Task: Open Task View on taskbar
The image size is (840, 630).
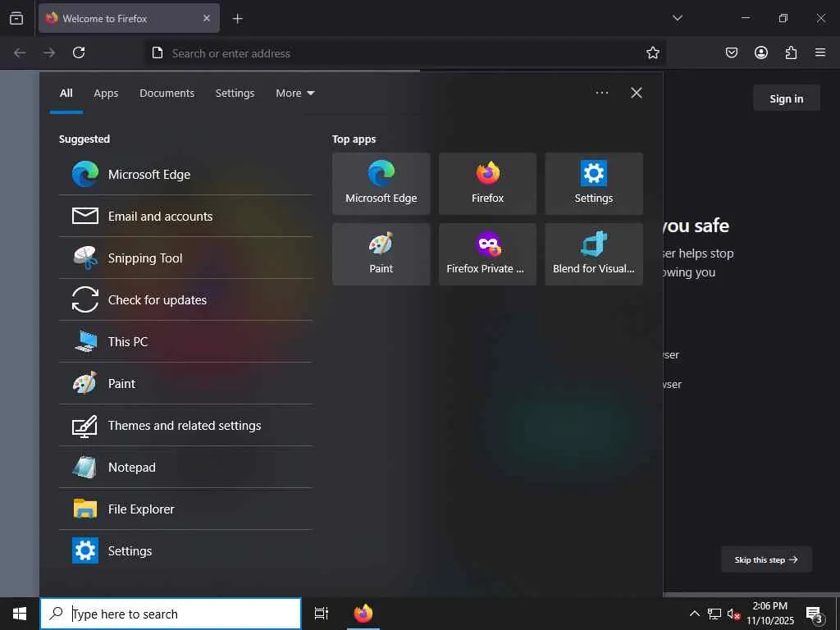Action: click(322, 614)
